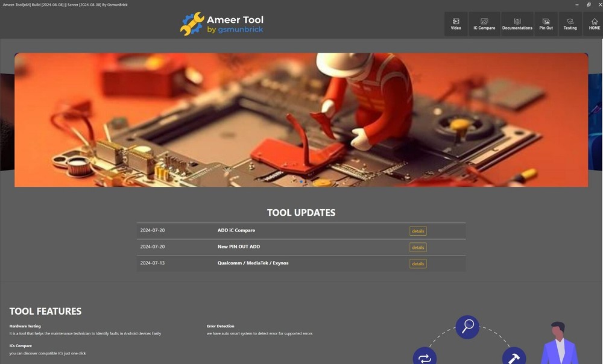Viewport: 603px width, 364px height.
Task: Open the Testing section
Action: (x=569, y=24)
